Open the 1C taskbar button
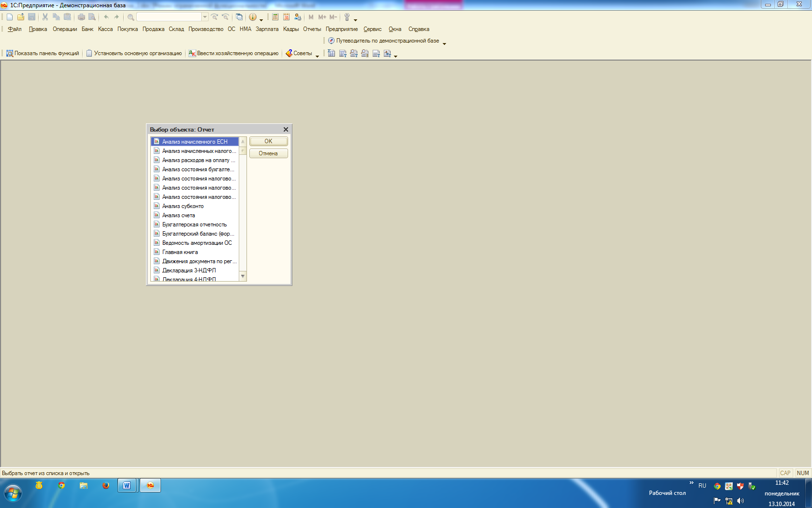Screen dimensions: 812x508 [x=150, y=485]
